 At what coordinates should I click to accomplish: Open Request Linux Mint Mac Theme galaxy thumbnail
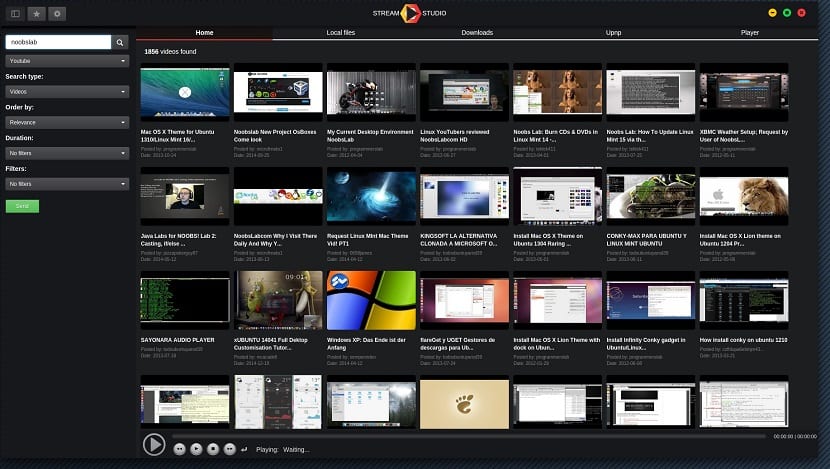[x=372, y=196]
